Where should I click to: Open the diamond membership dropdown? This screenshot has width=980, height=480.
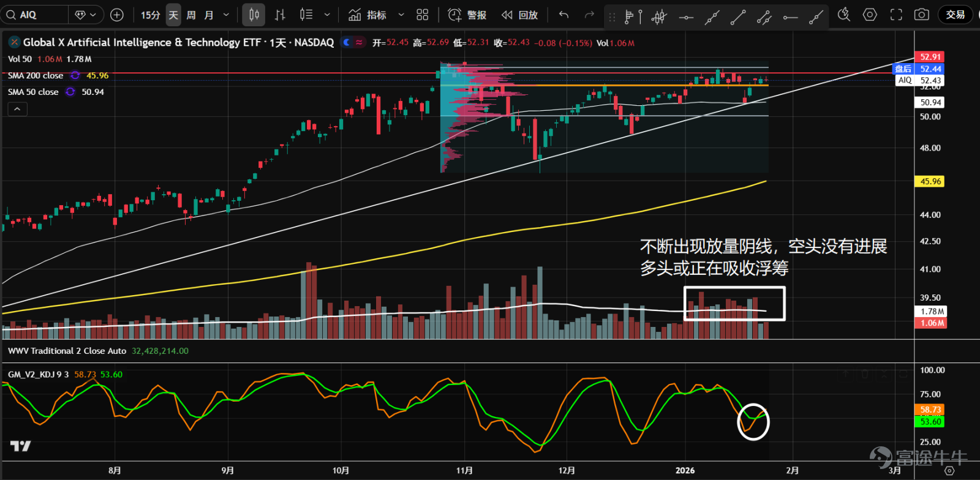click(86, 15)
